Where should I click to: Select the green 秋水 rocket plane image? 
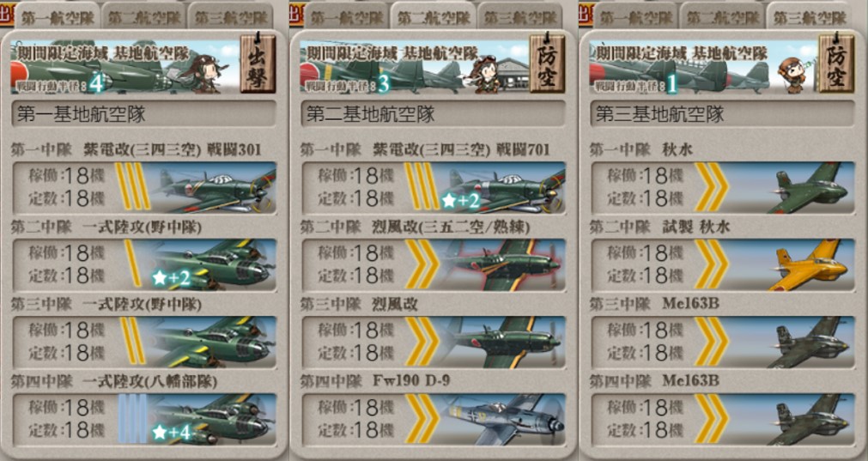[x=810, y=188]
